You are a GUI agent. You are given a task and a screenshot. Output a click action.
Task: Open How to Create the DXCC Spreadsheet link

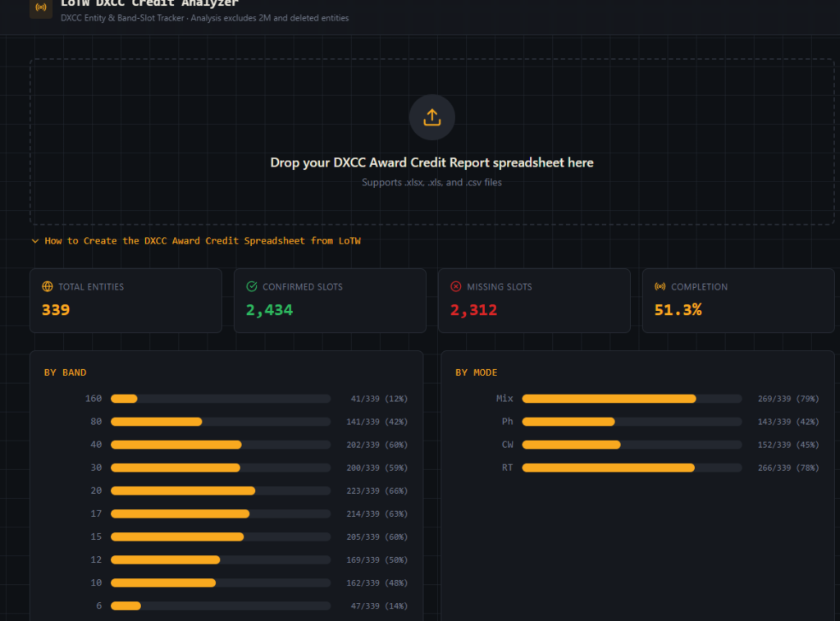202,241
